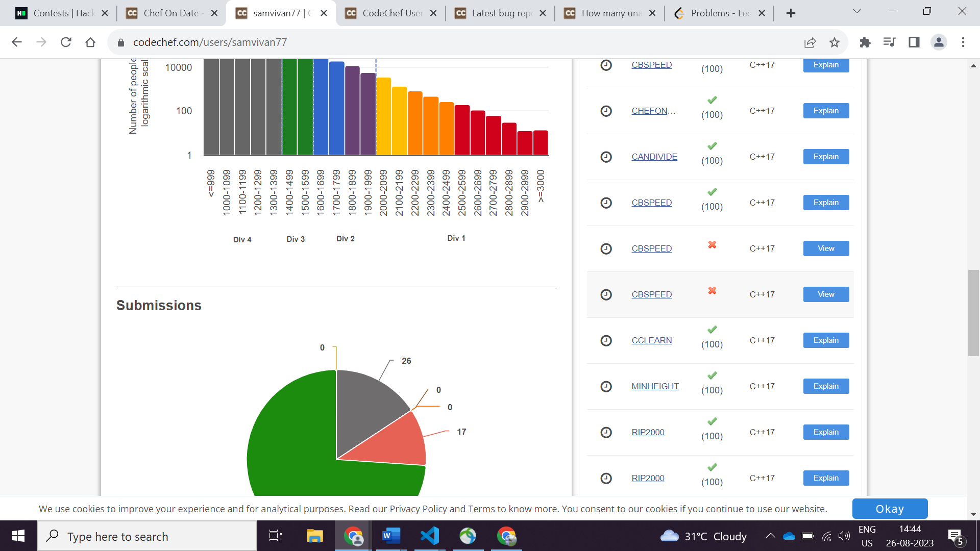
Task: Expand the tab search chevron
Action: coord(857,11)
